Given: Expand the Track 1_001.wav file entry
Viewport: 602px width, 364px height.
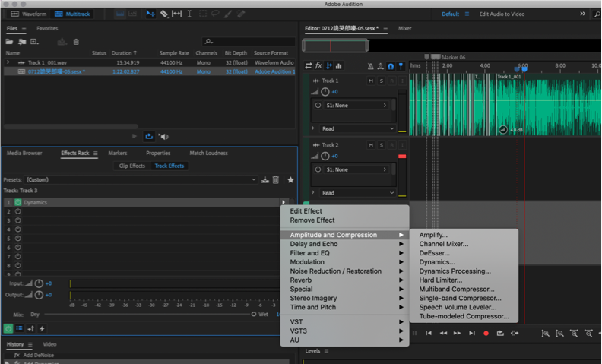Looking at the screenshot, I should pyautogui.click(x=8, y=62).
